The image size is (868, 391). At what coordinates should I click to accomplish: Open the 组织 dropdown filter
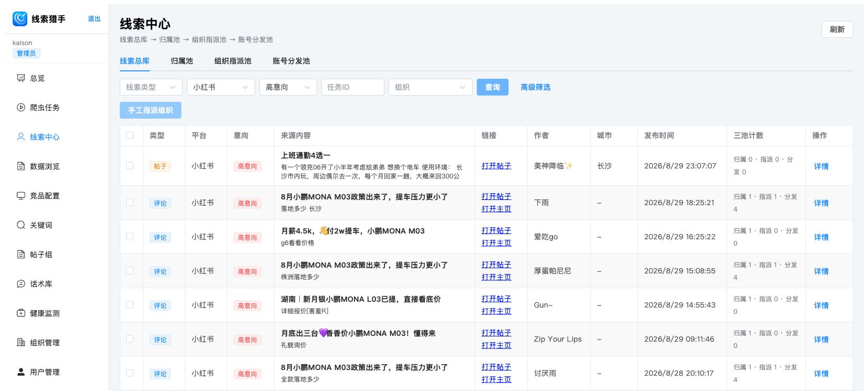431,87
